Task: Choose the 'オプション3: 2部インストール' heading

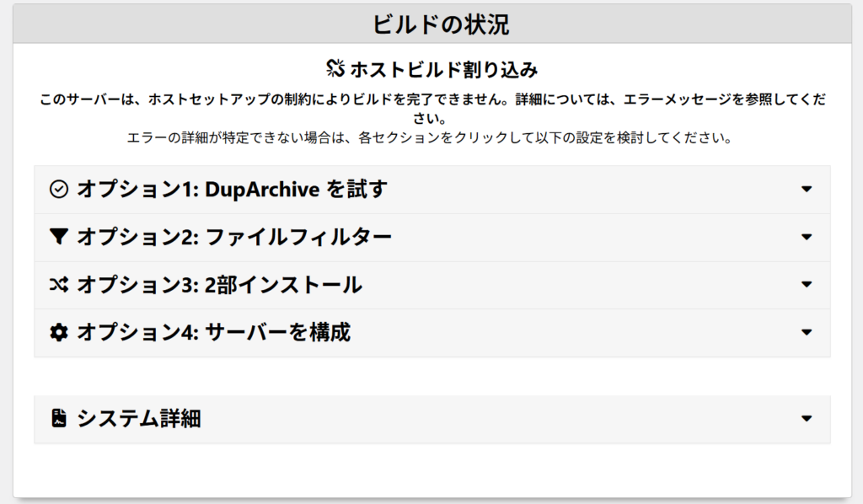Action: pos(219,286)
